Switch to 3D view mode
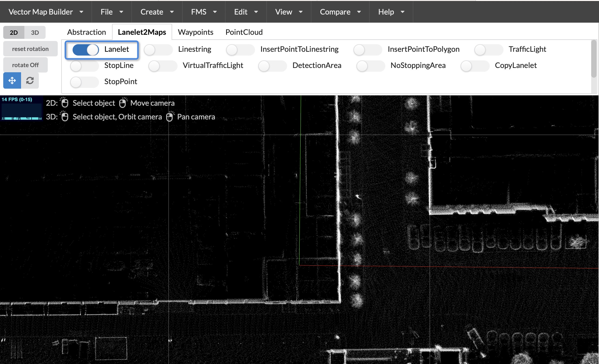This screenshot has width=599, height=364. tap(35, 32)
